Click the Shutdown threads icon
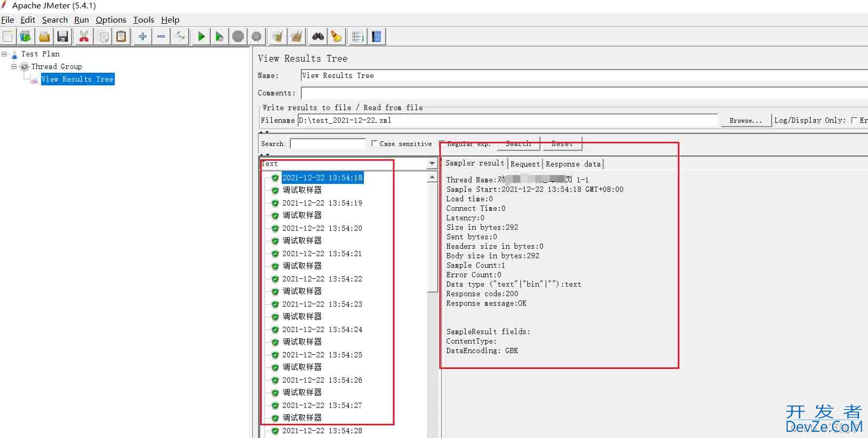The image size is (868, 438). tap(257, 36)
